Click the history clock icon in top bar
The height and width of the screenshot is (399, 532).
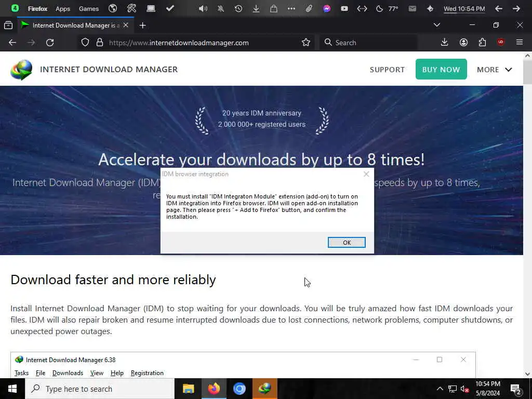click(x=238, y=8)
